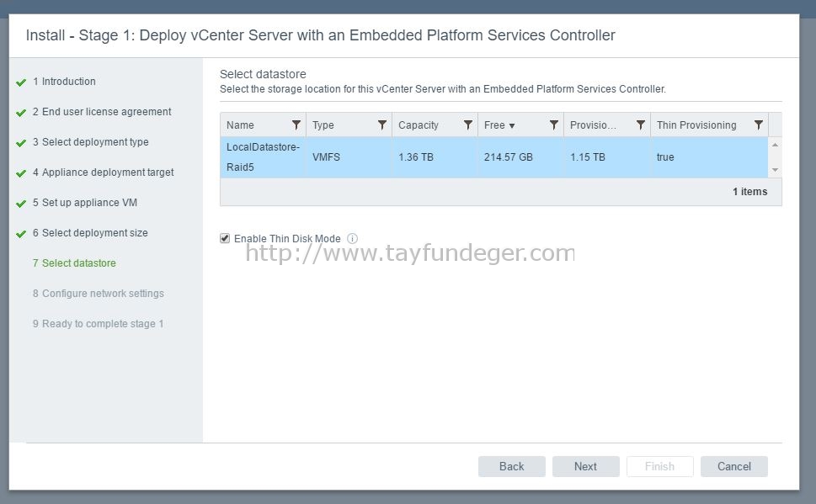The width and height of the screenshot is (816, 504).
Task: Filter the Thin Provisioning column
Action: (x=758, y=125)
